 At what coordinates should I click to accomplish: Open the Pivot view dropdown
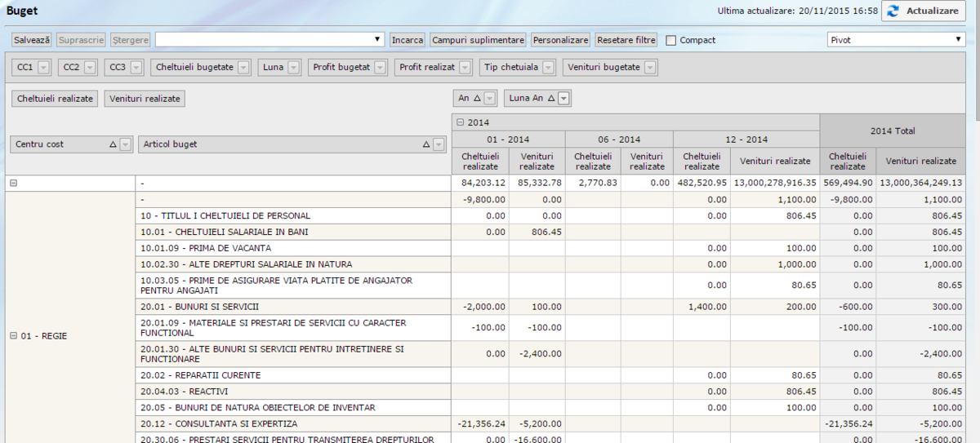[896, 39]
